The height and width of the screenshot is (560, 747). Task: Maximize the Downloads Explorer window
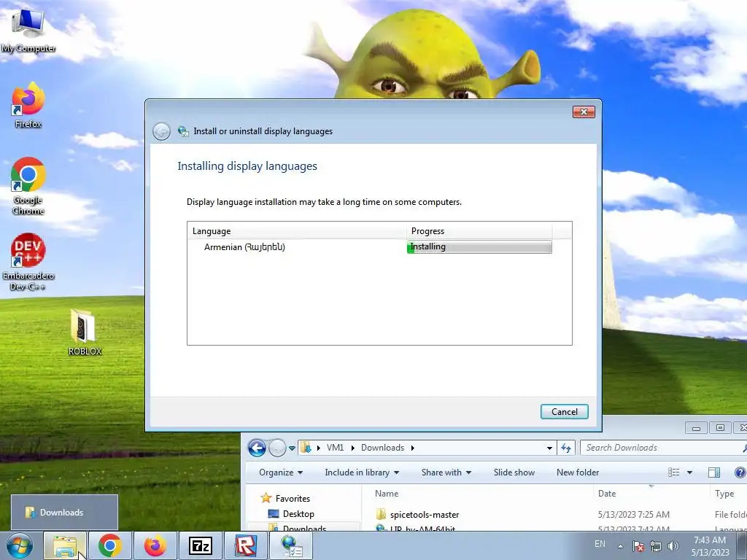(x=720, y=428)
